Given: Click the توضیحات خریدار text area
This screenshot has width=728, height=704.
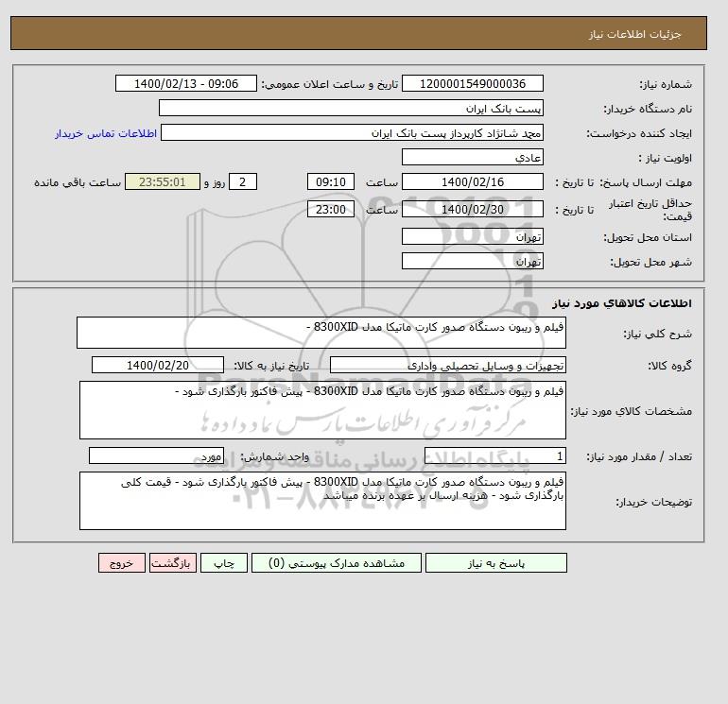Looking at the screenshot, I should pos(322,501).
